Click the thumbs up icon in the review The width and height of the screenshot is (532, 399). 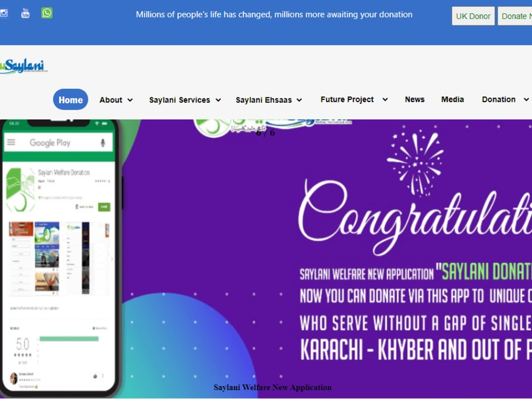tap(95, 376)
